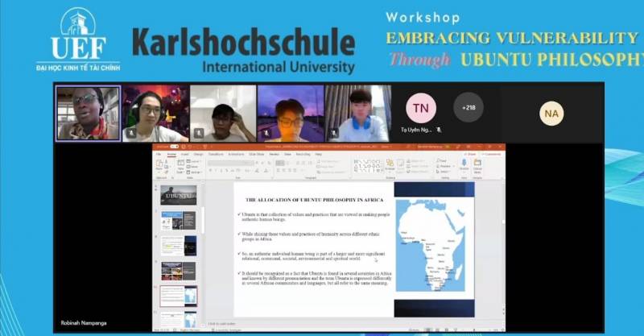Select the first UBUNTU slide thumbnail
The height and width of the screenshot is (336, 644).
[x=178, y=194]
